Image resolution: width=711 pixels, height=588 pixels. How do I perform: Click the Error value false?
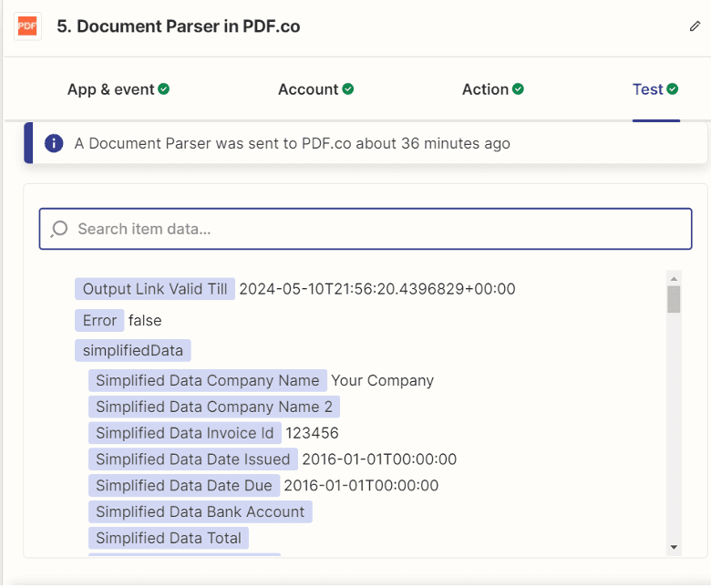145,321
